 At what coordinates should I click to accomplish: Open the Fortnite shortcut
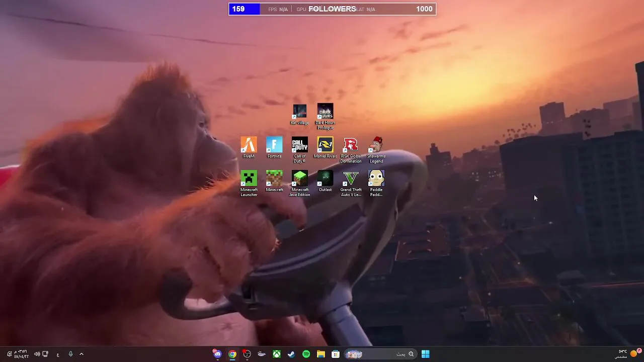[274, 148]
